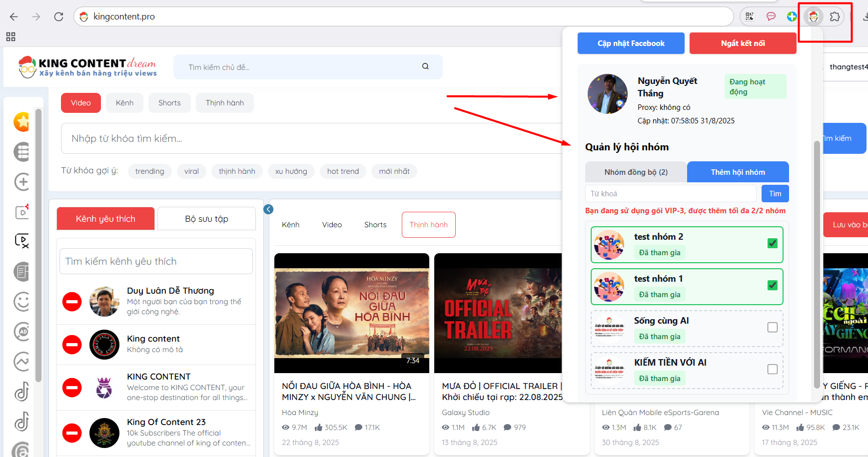Click the red remove icon beside King content
868x457 pixels.
point(72,345)
